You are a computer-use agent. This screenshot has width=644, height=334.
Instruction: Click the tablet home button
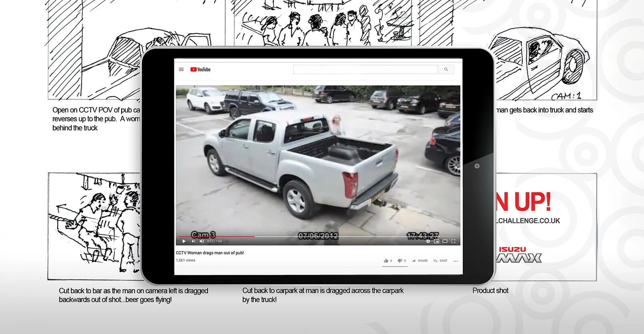coord(477,166)
